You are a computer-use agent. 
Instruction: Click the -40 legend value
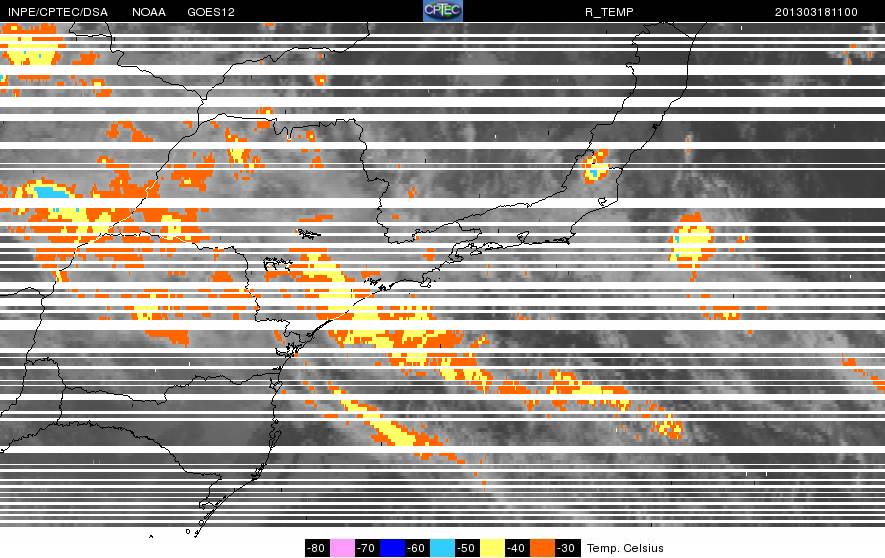(x=517, y=548)
